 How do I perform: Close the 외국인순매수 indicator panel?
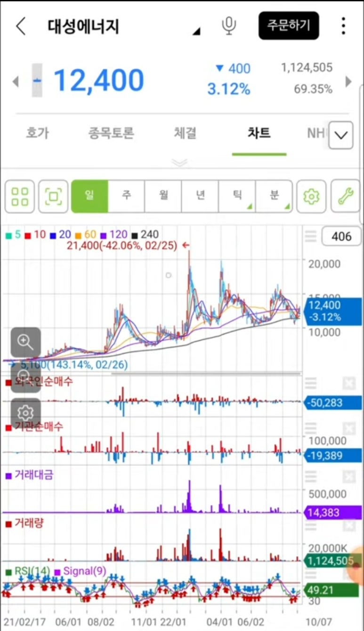pyautogui.click(x=348, y=383)
